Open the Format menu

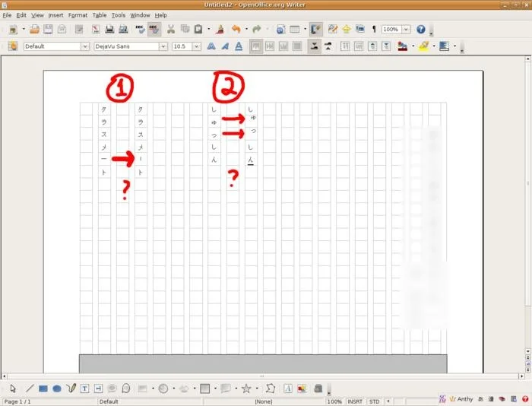(x=78, y=15)
